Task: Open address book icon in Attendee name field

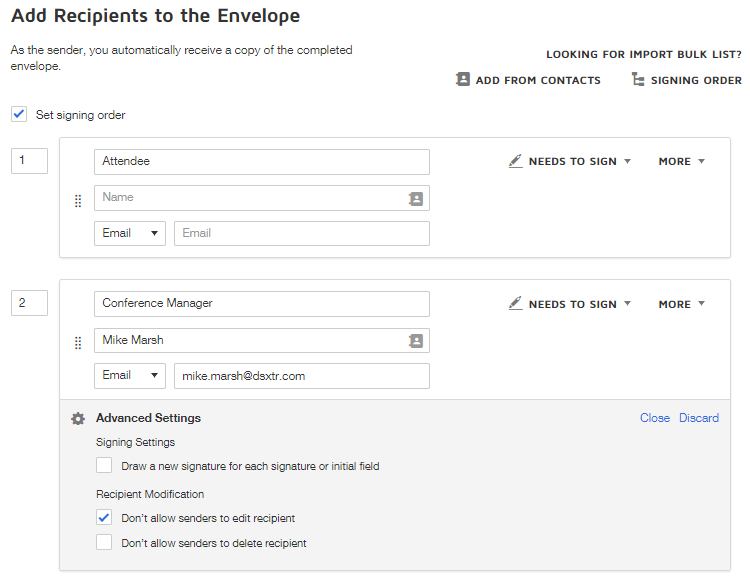Action: (x=416, y=199)
